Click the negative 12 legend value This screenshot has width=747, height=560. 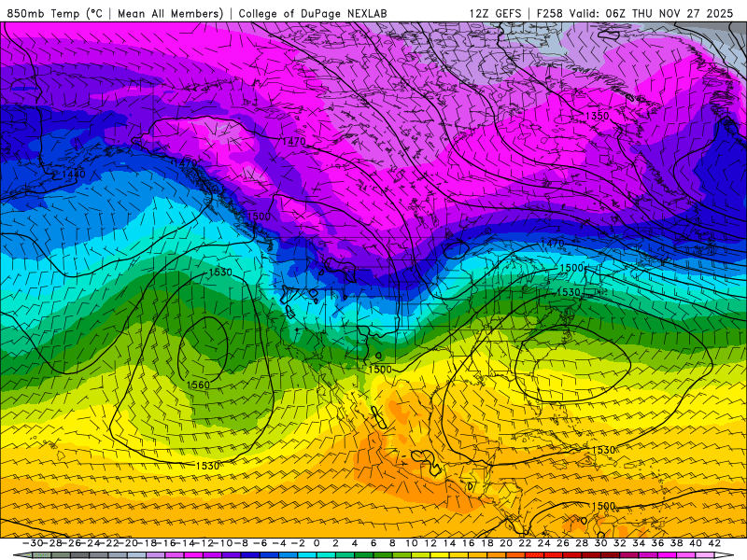pyautogui.click(x=204, y=543)
